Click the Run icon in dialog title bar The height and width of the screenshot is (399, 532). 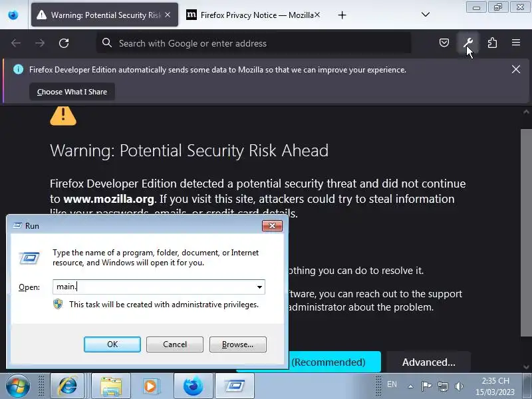click(x=17, y=225)
